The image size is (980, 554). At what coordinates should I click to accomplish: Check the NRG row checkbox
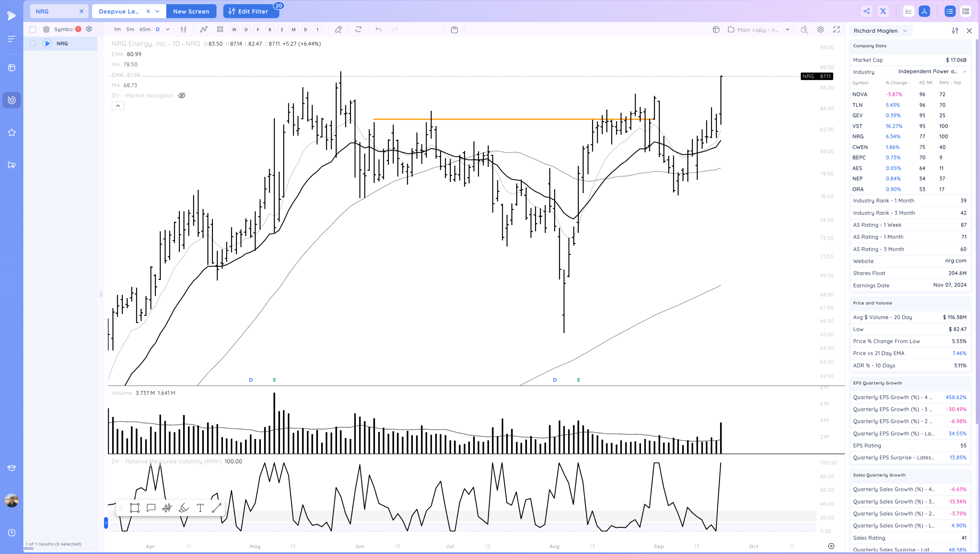click(33, 43)
